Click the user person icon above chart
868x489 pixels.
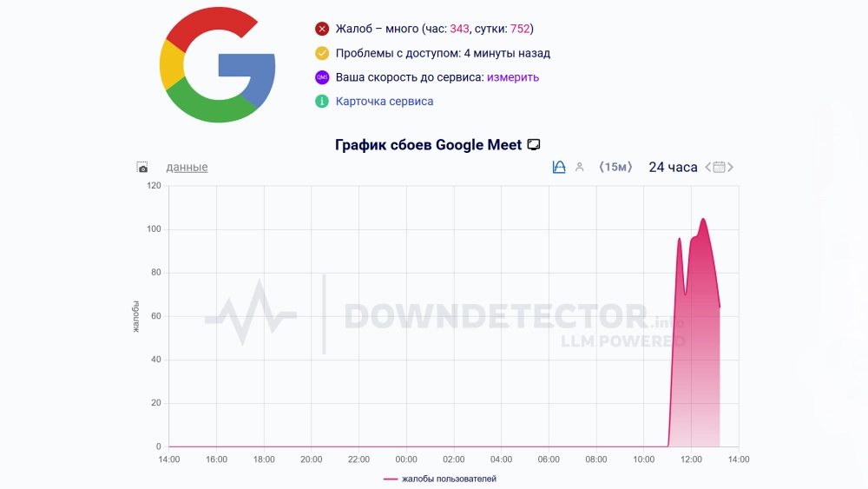point(580,167)
